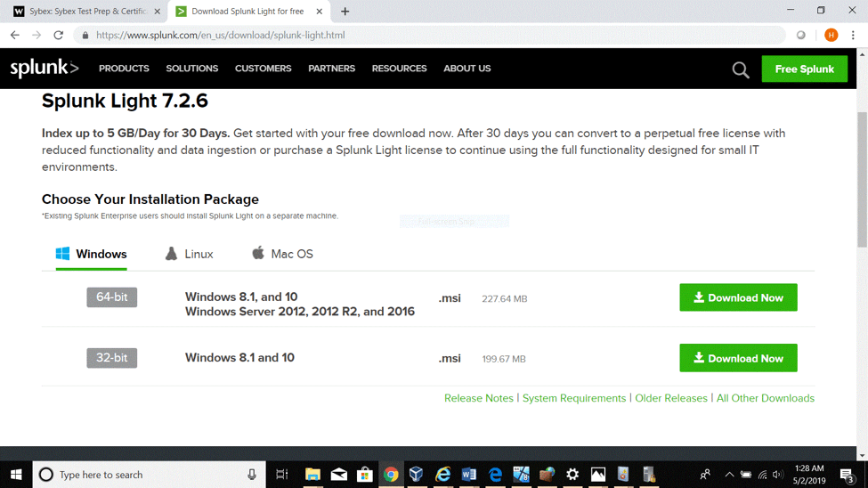Switch to the Linux package tab
This screenshot has height=488, width=868.
tap(190, 255)
